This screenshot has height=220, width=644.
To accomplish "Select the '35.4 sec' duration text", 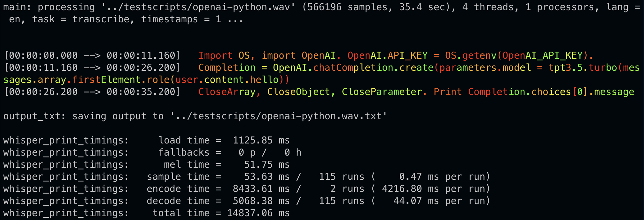I will tap(422, 7).
